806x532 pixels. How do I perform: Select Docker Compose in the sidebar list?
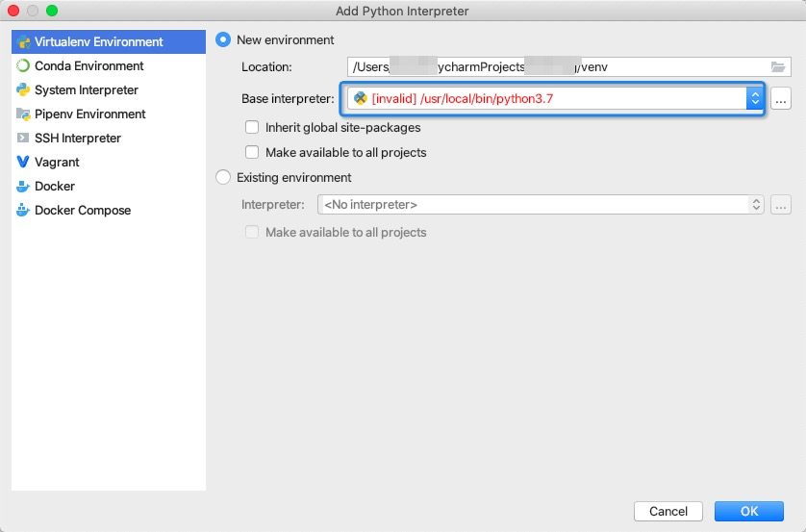click(82, 211)
